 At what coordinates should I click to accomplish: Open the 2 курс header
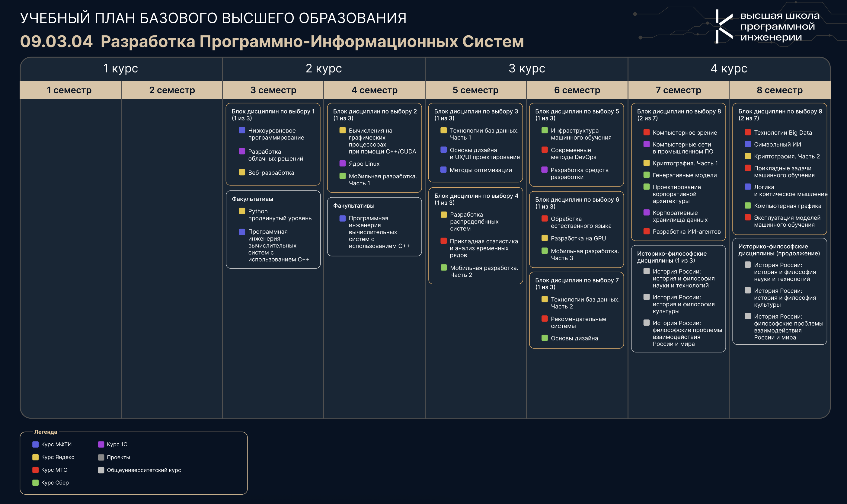tap(324, 69)
